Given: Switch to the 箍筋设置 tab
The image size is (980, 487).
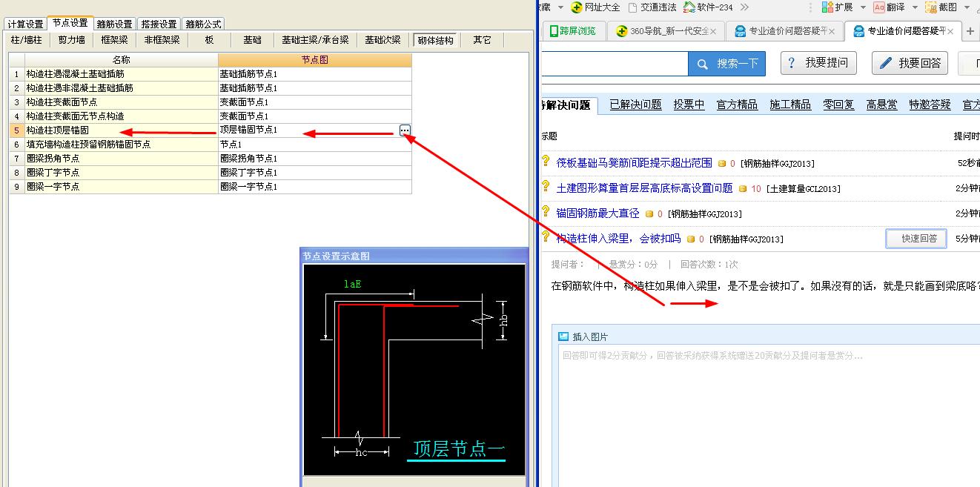Looking at the screenshot, I should point(114,24).
